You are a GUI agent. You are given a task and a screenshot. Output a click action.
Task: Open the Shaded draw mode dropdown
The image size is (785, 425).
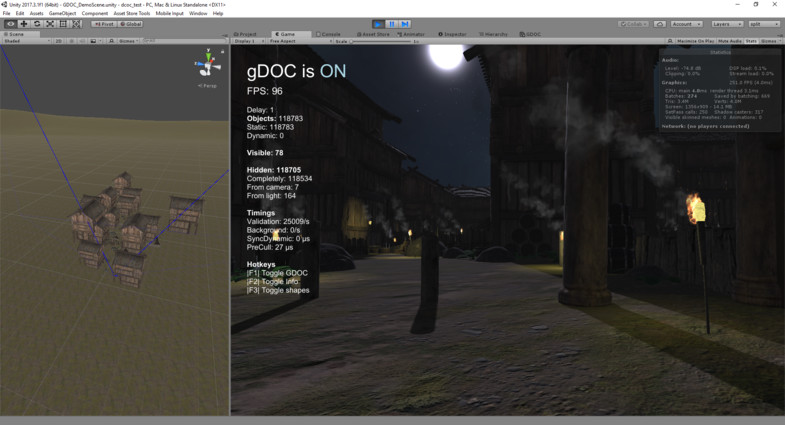click(27, 41)
